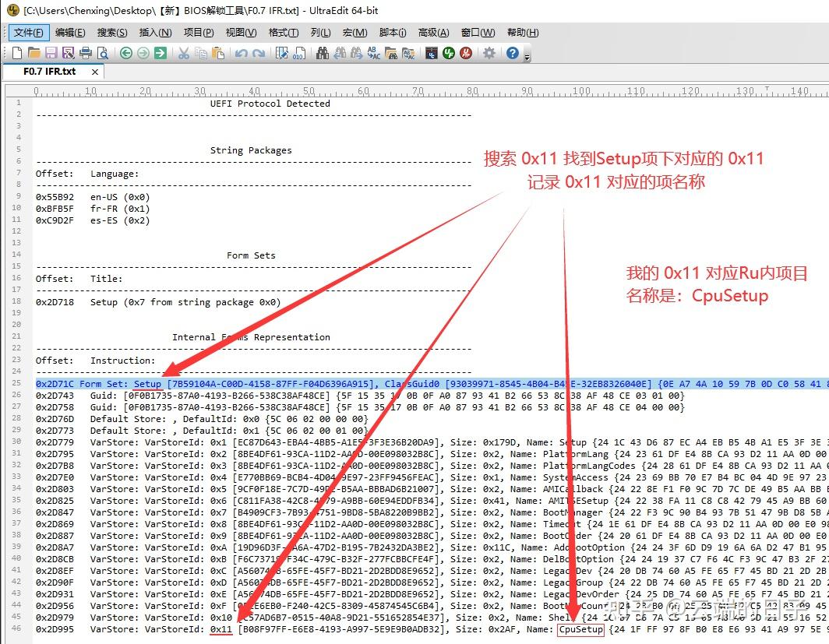Open the 搜索(S) menu
829x644 pixels.
coord(112,33)
